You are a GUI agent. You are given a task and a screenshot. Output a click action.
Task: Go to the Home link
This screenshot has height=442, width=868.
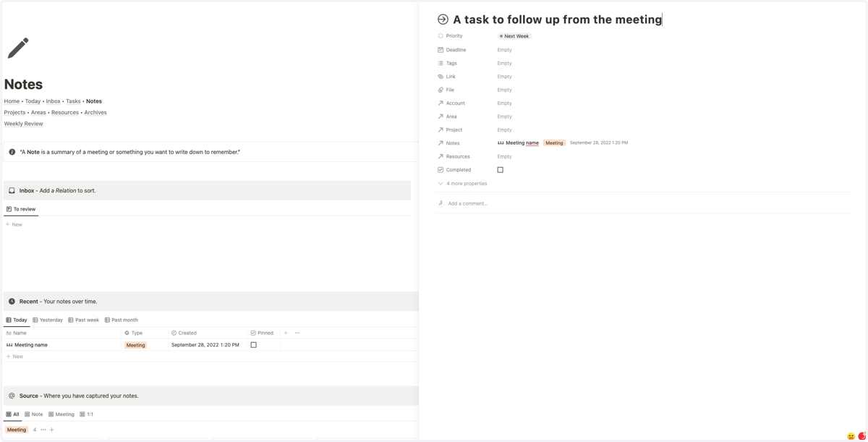[x=12, y=101]
